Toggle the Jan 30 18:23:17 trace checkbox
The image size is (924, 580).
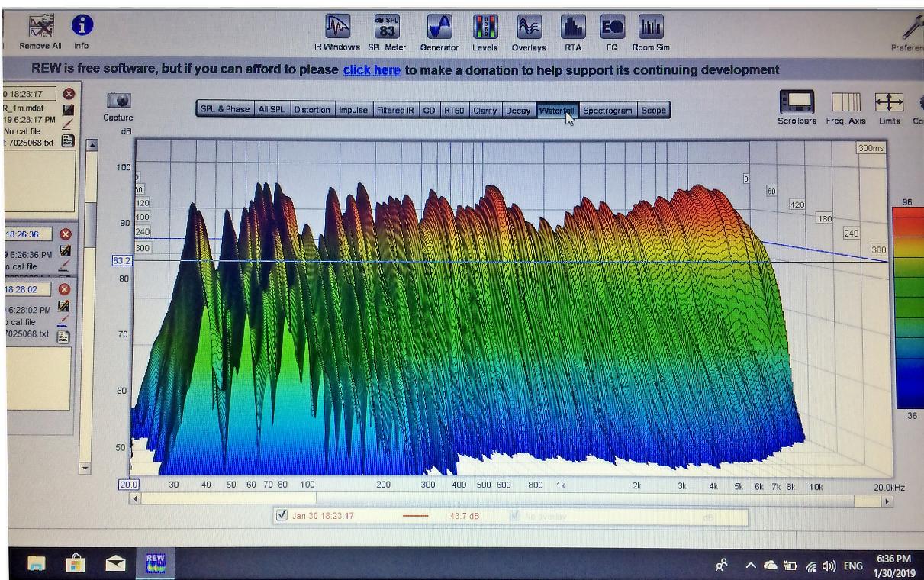282,517
